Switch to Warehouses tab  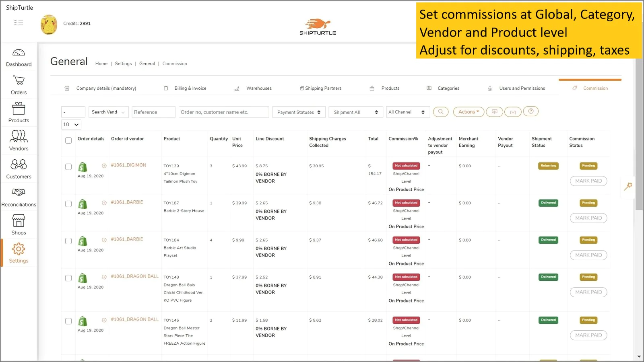tap(253, 88)
